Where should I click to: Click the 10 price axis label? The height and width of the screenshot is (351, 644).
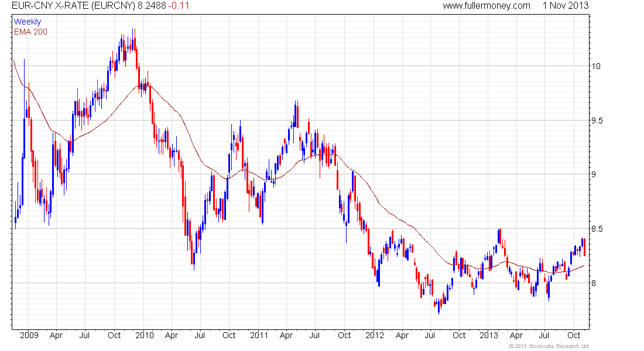pos(595,66)
